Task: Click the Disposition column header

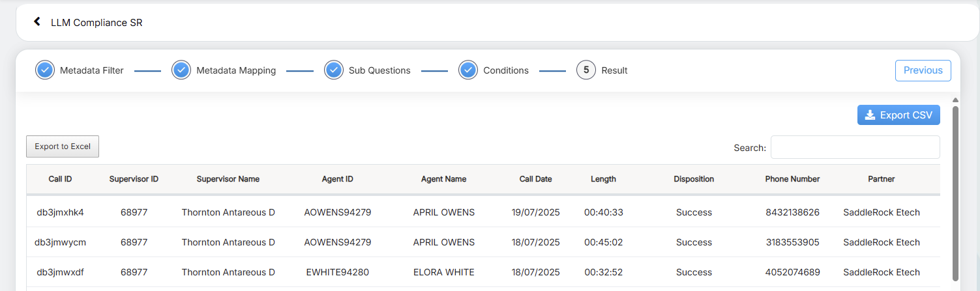Action: coord(694,179)
